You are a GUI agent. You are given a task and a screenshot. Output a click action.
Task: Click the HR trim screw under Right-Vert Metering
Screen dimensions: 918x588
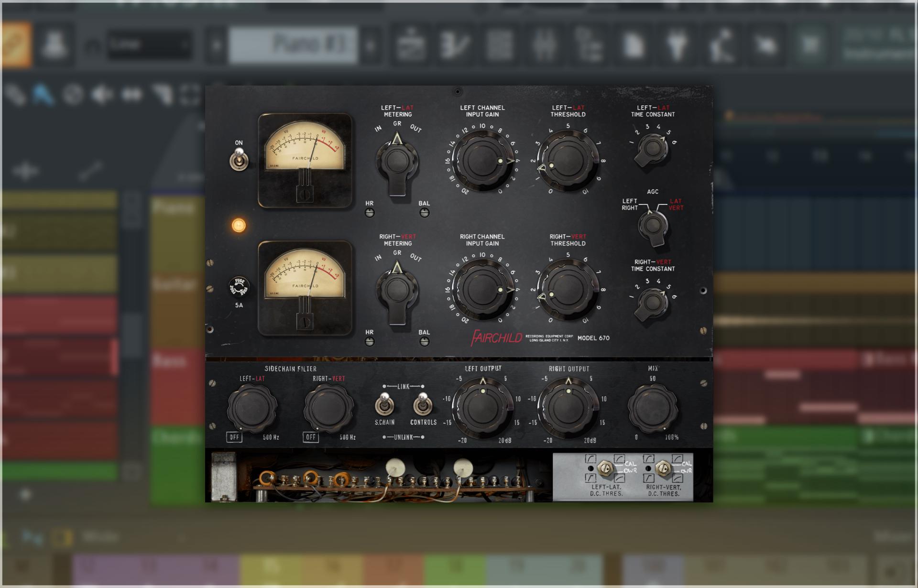pyautogui.click(x=369, y=341)
